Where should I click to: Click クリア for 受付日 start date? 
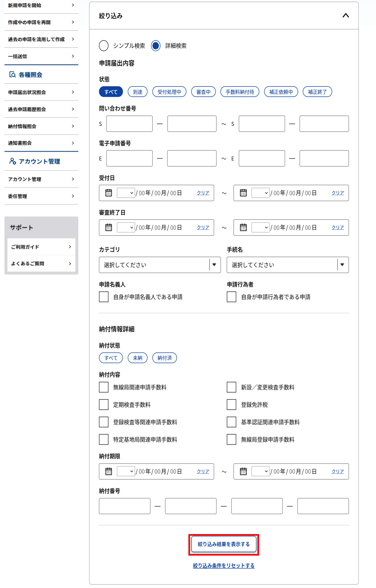pos(203,193)
